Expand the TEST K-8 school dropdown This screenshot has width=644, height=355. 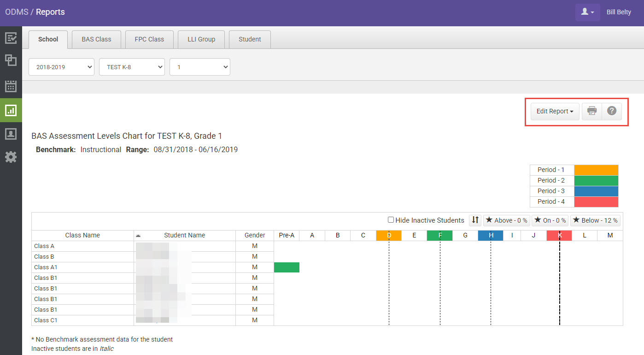tap(132, 67)
